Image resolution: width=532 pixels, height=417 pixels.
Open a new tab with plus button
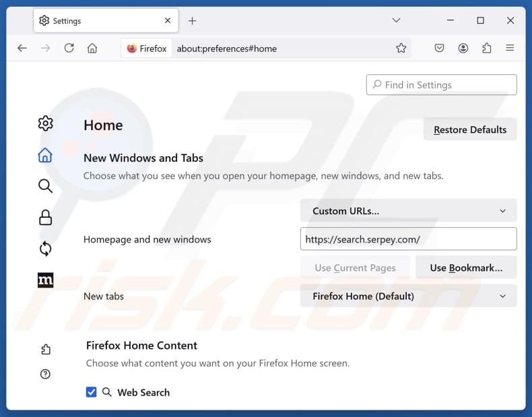click(x=193, y=21)
